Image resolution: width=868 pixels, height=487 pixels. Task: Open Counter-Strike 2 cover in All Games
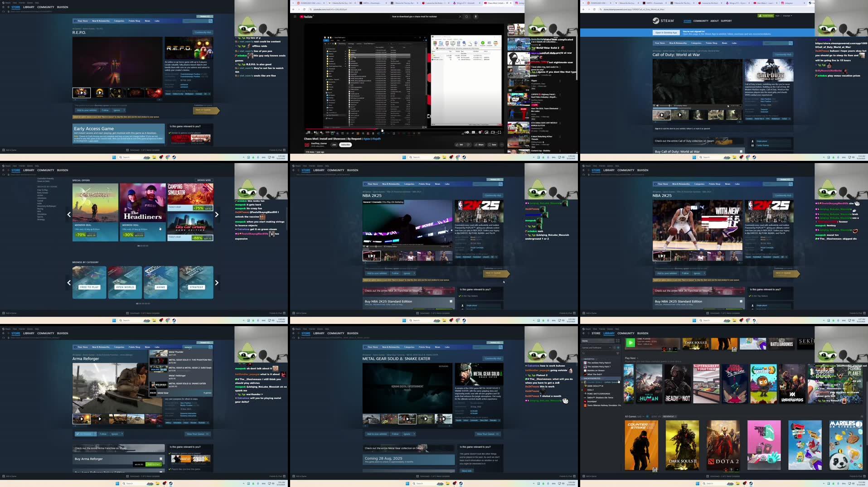click(x=641, y=445)
